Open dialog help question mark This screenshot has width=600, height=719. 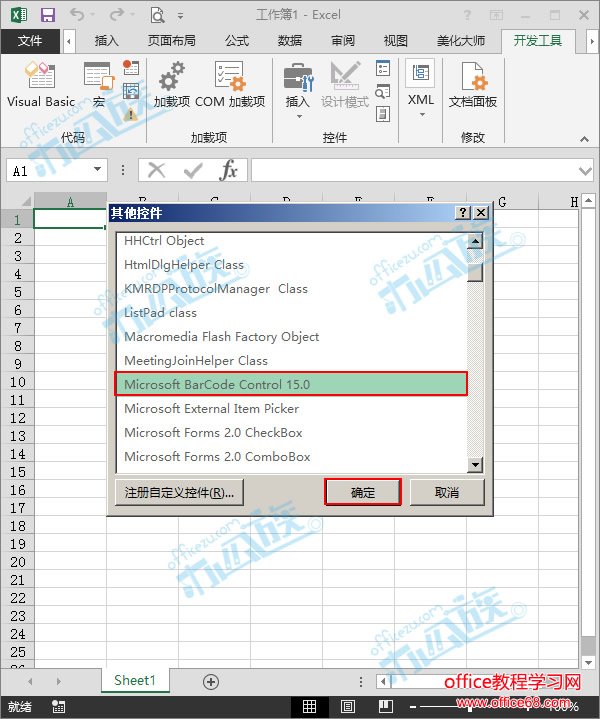tap(463, 212)
